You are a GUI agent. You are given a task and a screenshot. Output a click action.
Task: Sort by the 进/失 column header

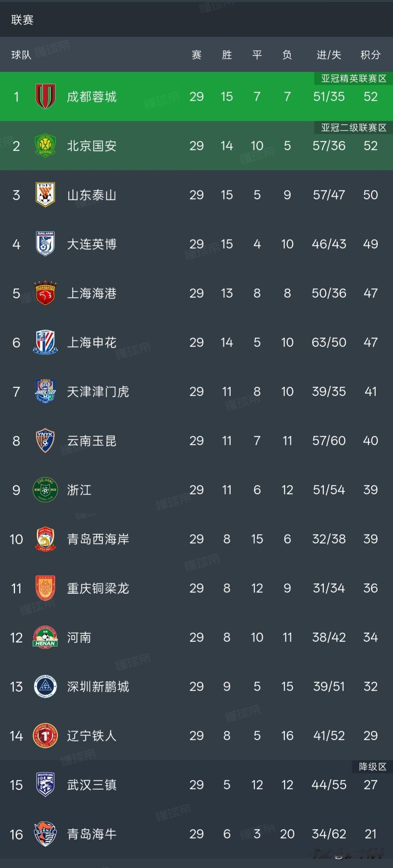click(329, 55)
